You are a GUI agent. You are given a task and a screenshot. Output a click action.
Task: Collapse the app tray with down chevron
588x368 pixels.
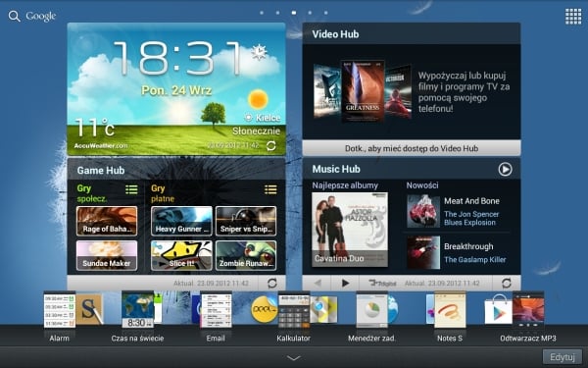click(x=294, y=358)
